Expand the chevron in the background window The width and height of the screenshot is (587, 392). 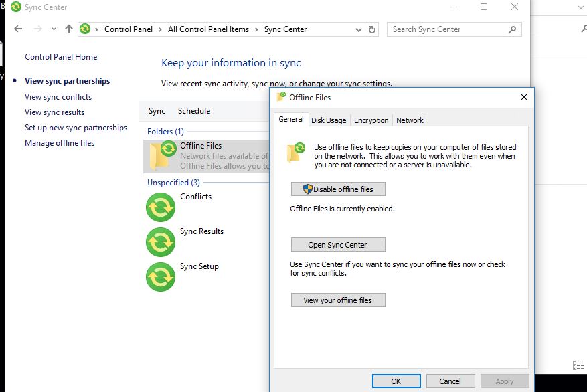[x=582, y=7]
